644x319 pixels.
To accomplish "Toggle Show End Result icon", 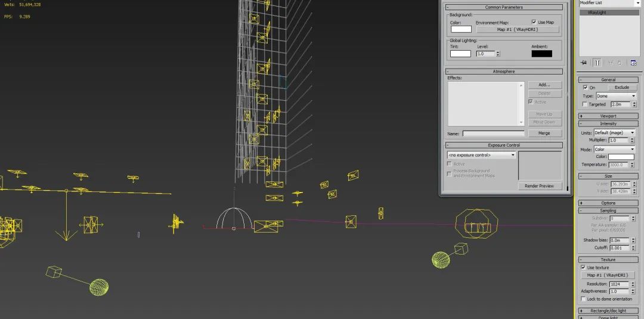I will click(x=597, y=63).
